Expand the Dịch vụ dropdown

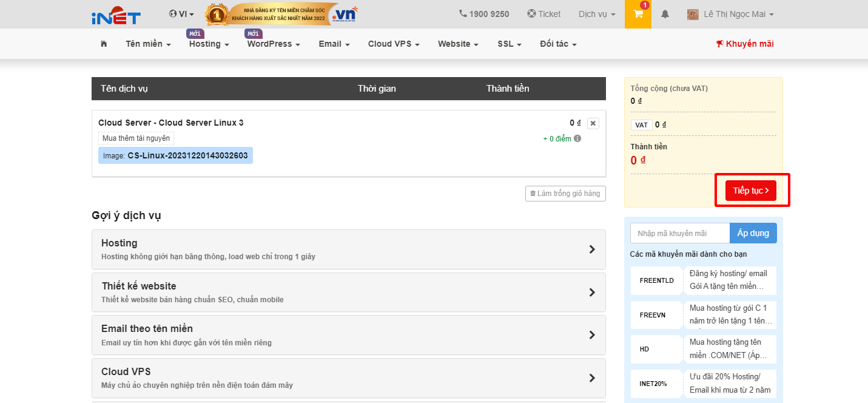click(597, 14)
